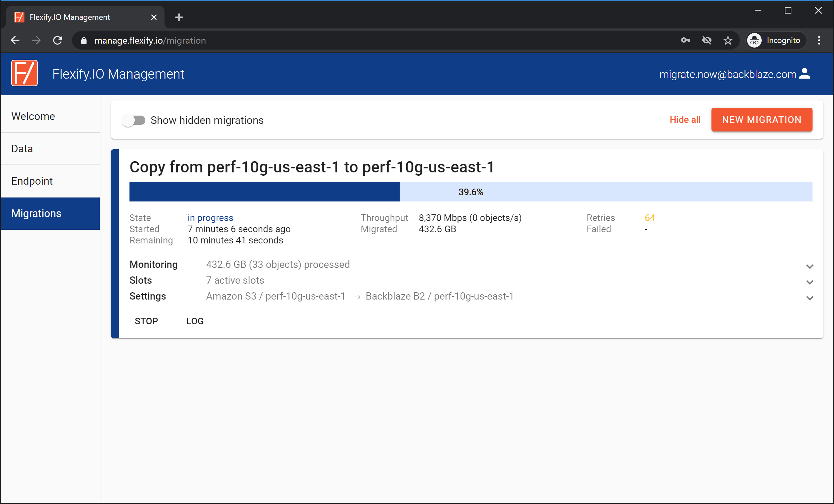Click the Flexify.IO Management header title

(x=118, y=74)
